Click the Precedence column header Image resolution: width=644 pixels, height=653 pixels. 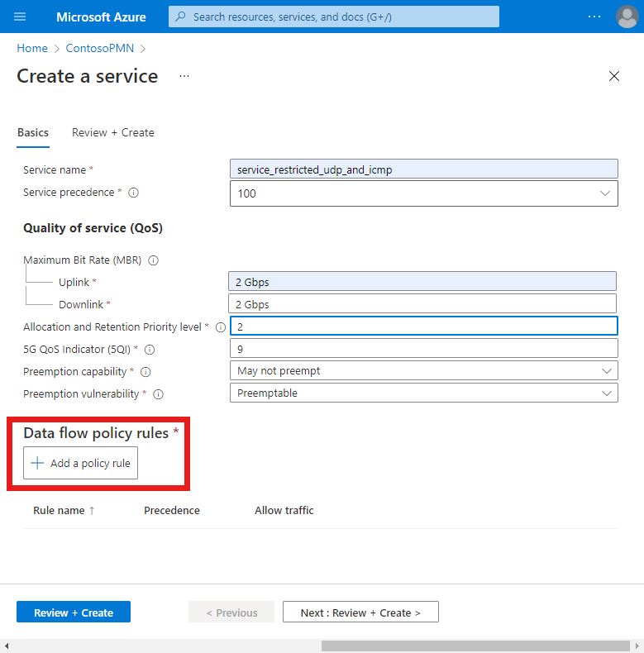coord(172,511)
